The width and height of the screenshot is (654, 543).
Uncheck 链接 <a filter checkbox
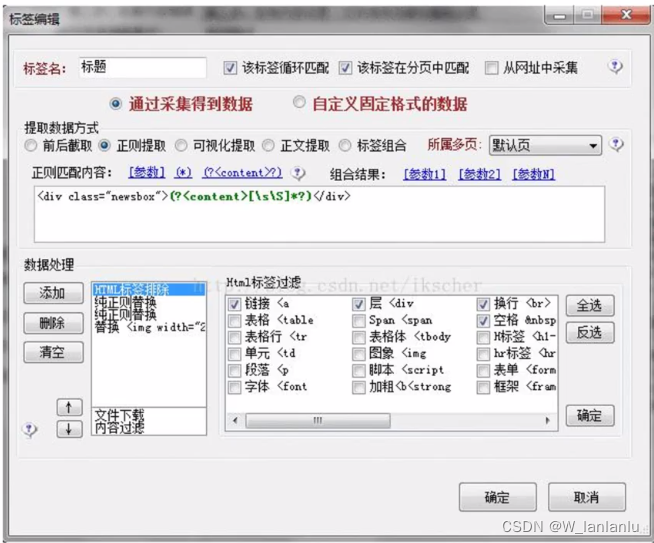pos(234,304)
